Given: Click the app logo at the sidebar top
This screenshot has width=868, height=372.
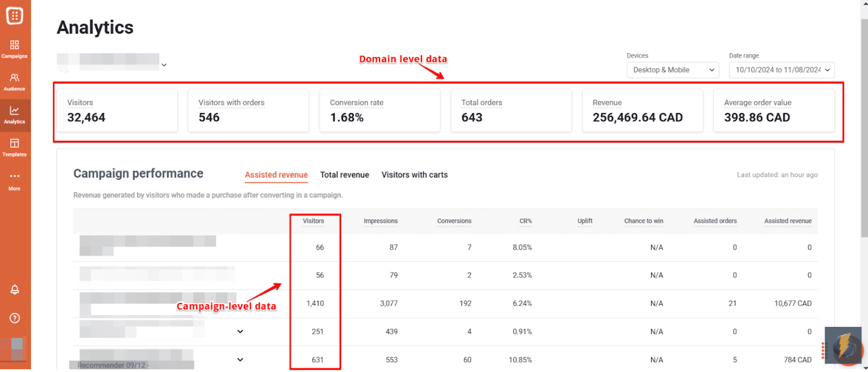Looking at the screenshot, I should 14,15.
